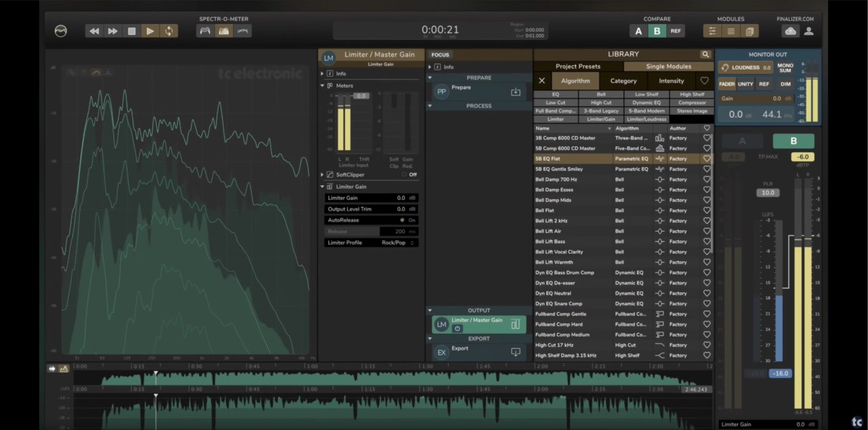This screenshot has height=430, width=868.
Task: Open the Limiter Profile Rock/Pop dropdown
Action: coord(399,243)
